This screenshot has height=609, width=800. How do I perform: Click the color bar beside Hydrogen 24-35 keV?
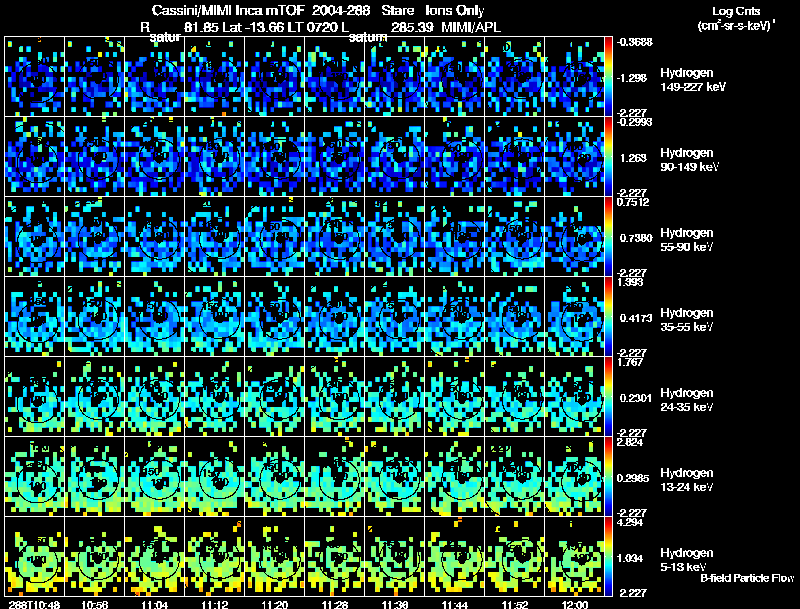coord(608,397)
